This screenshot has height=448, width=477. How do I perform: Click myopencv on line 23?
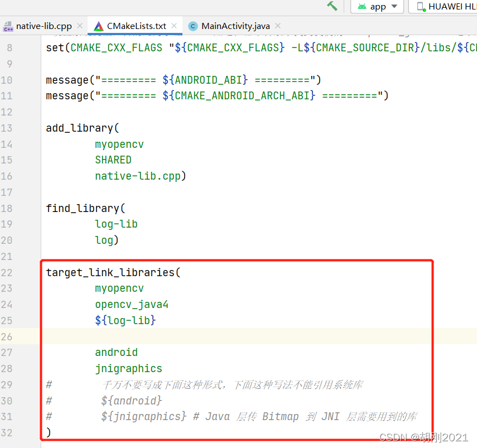[x=119, y=288]
